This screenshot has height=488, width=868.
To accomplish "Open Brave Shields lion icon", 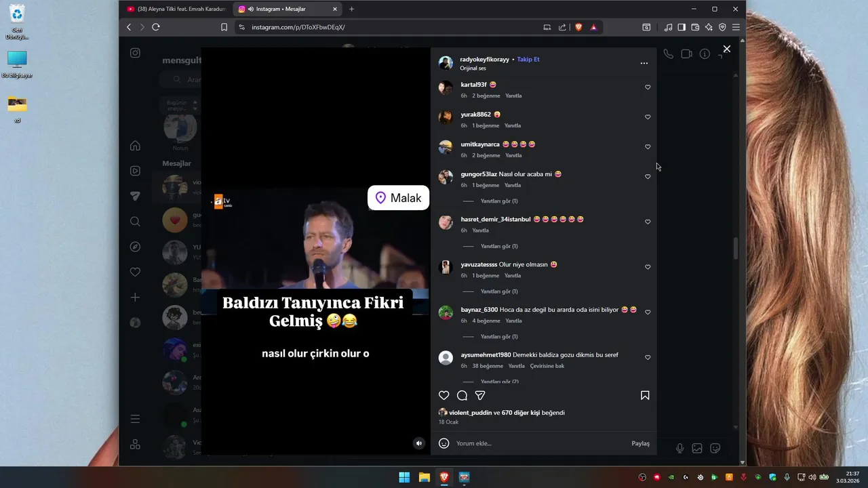I will pos(578,27).
